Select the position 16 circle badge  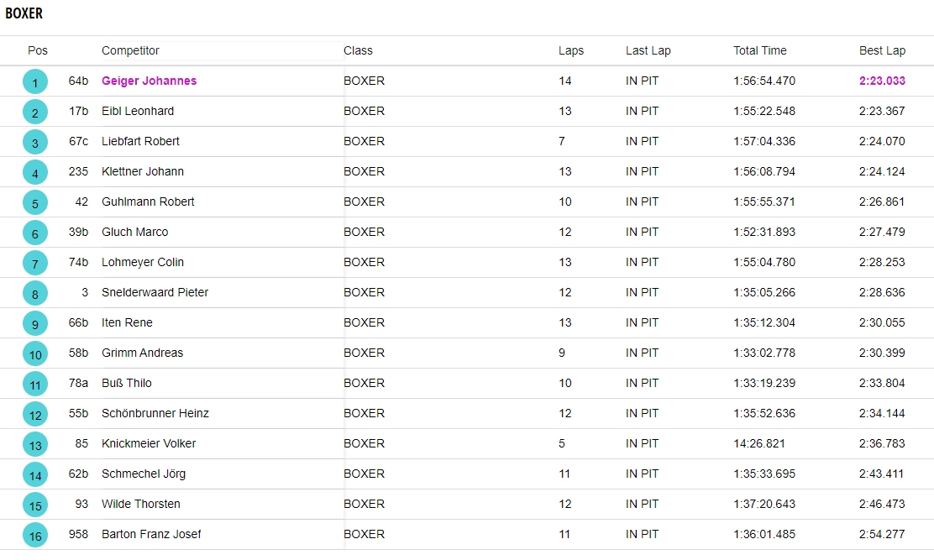coord(35,536)
